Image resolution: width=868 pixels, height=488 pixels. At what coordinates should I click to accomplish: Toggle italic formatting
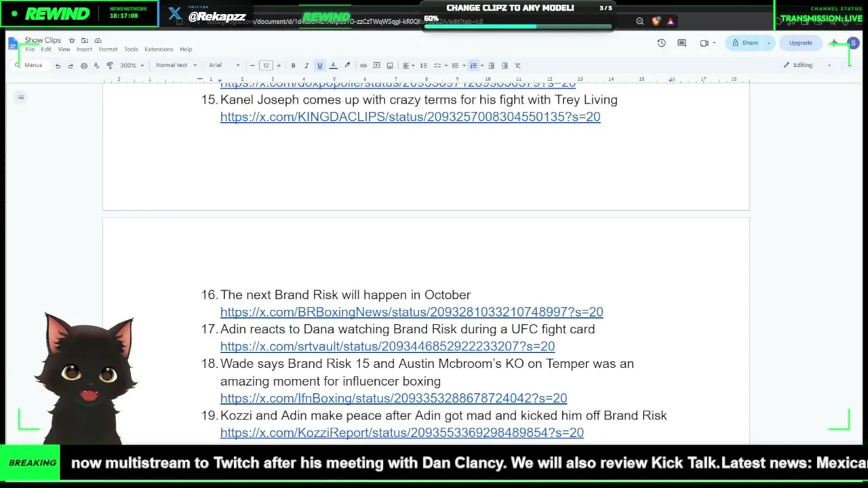click(307, 66)
